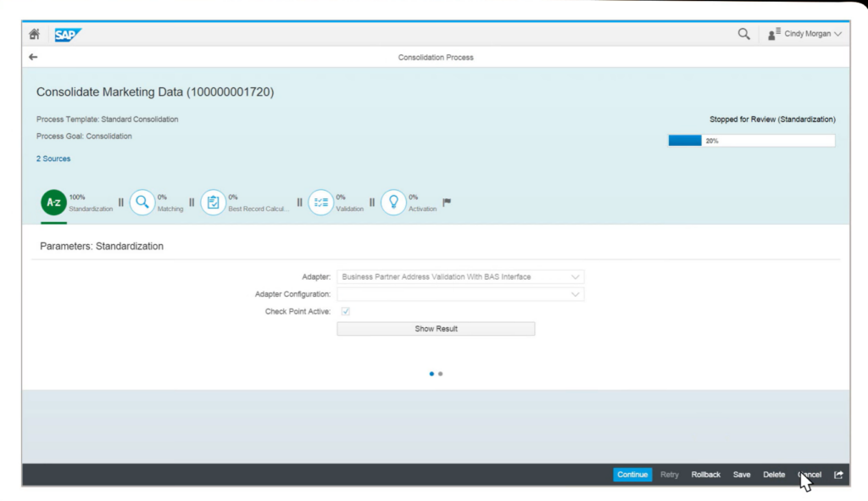This screenshot has height=501, width=868.
Task: Select the Standardization A-z step icon
Action: [53, 202]
